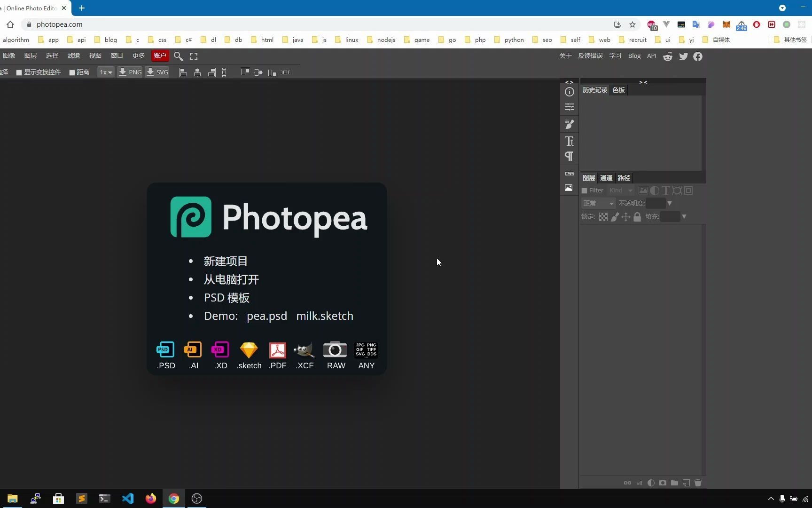This screenshot has width=812, height=508.
Task: Collapse right panels with >< arrows
Action: click(x=643, y=82)
